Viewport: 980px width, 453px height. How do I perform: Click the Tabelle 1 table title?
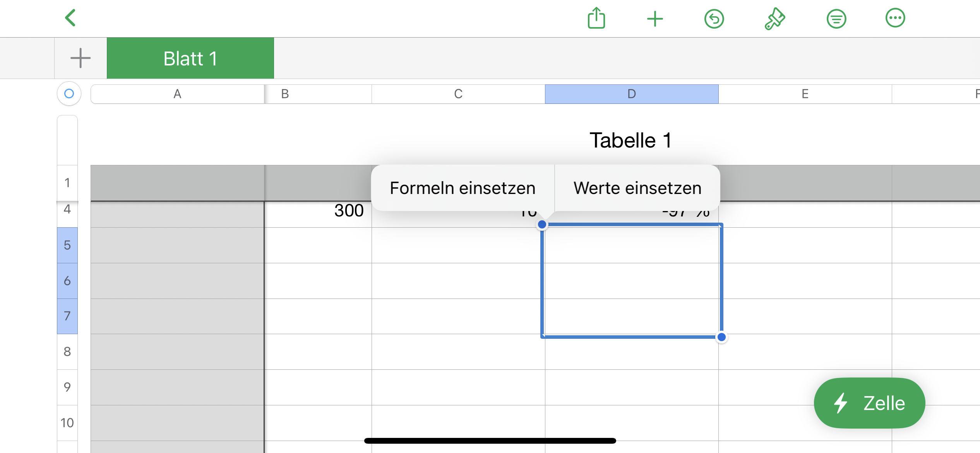(x=630, y=140)
